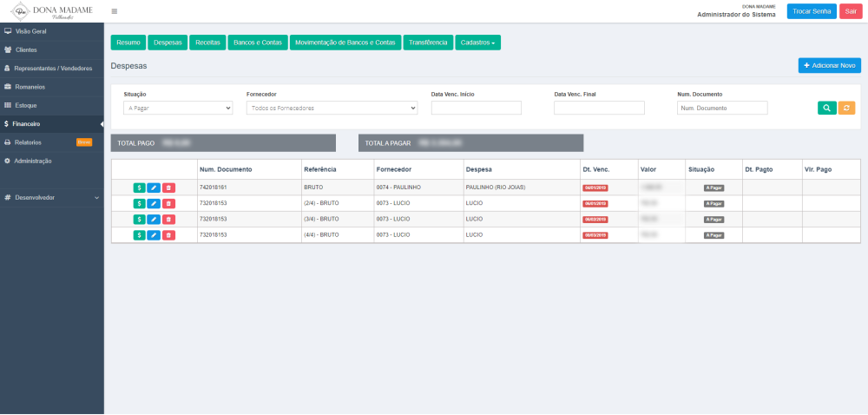Click the Trocar Senha button
Screen dimensions: 868x415
click(x=812, y=11)
